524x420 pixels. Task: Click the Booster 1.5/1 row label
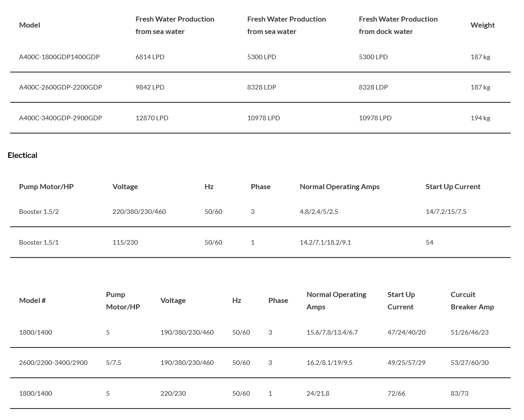(x=39, y=242)
